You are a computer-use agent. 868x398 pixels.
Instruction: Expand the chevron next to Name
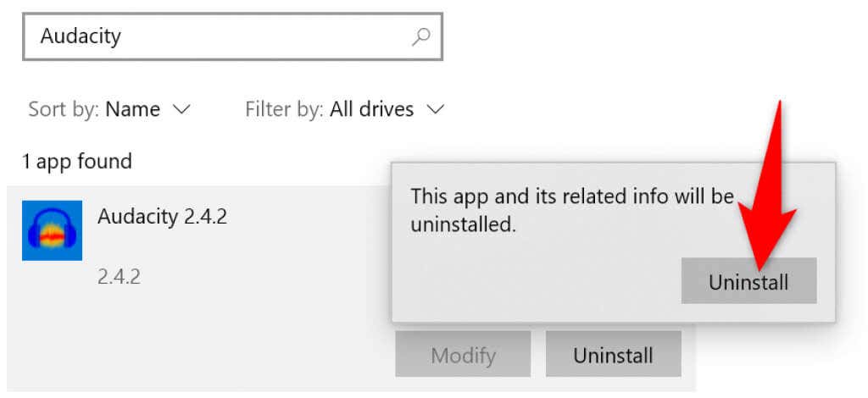pyautogui.click(x=181, y=109)
